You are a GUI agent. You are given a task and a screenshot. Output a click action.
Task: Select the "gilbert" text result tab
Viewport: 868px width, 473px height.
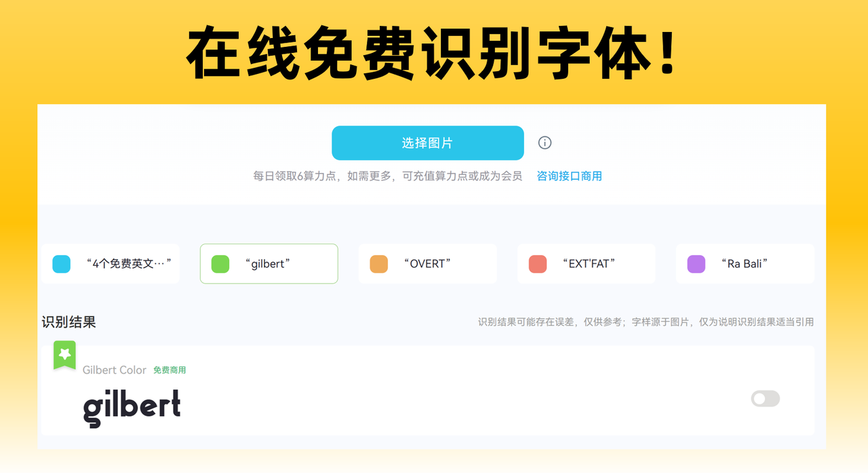click(x=268, y=264)
